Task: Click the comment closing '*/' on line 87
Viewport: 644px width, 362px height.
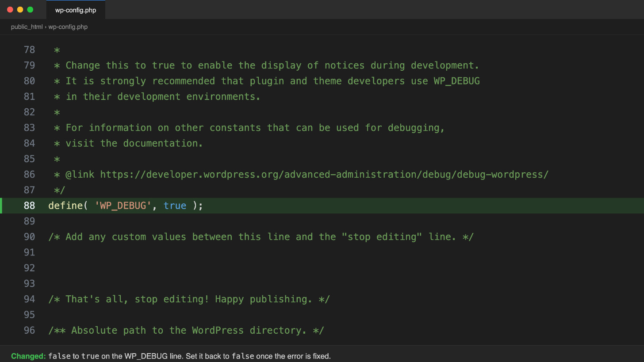Action: pyautogui.click(x=60, y=190)
